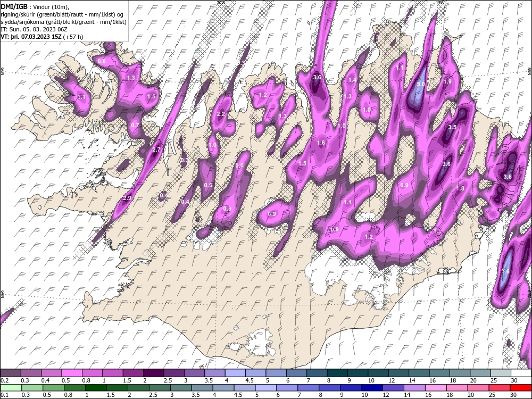Click the pale green rain-scale swatch labeled 0.1
The image size is (532, 399).
[x=11, y=388]
